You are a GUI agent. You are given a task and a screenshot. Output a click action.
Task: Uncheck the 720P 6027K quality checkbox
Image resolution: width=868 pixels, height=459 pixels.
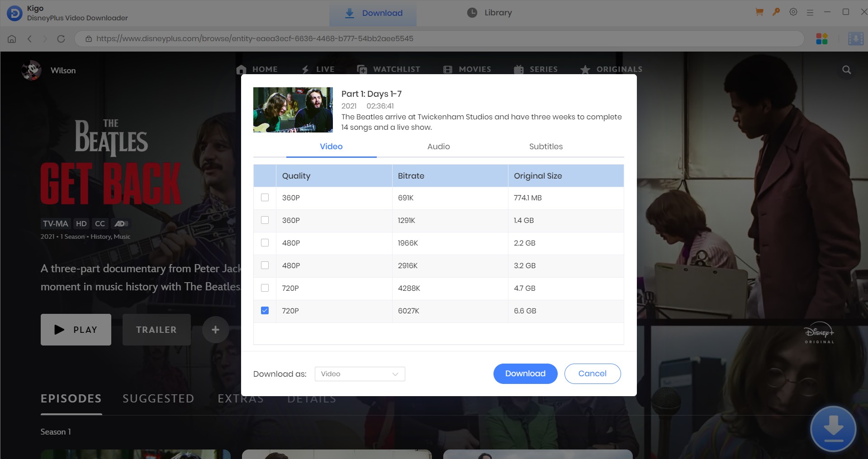coord(265,311)
